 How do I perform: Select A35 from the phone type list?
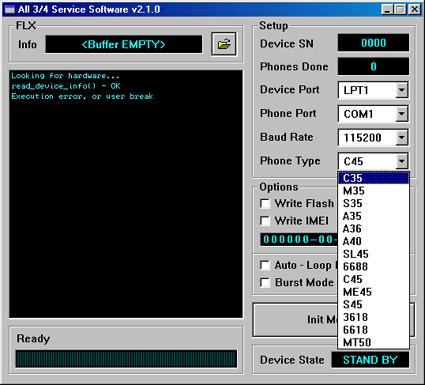pos(373,216)
